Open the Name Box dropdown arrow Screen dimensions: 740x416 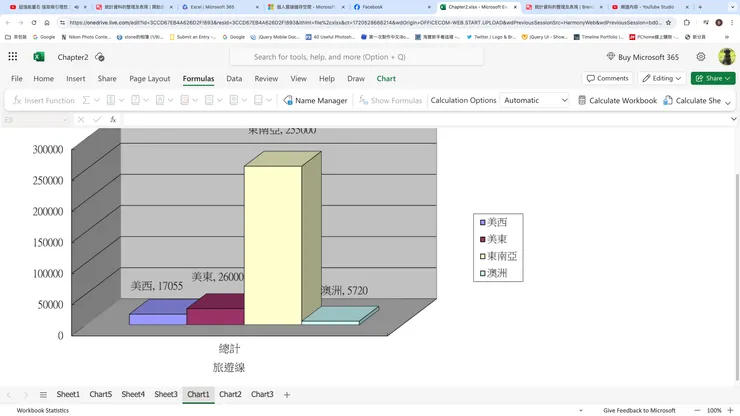click(65, 120)
